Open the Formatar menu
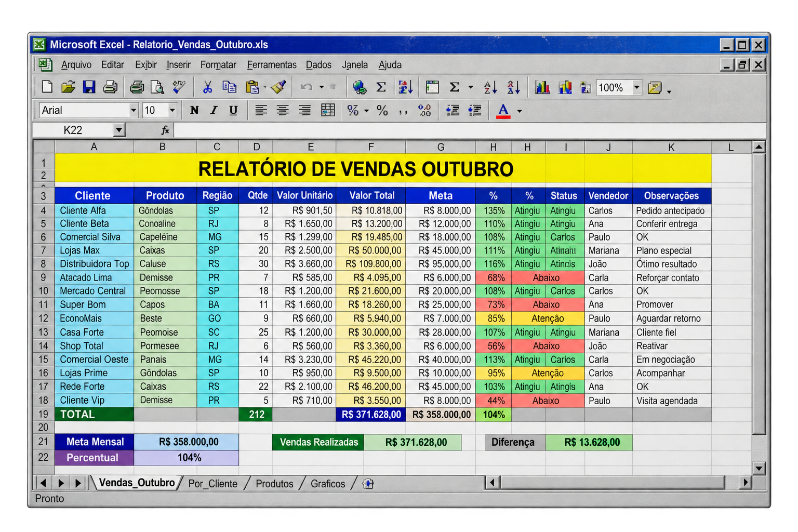The image size is (798, 532). click(218, 65)
